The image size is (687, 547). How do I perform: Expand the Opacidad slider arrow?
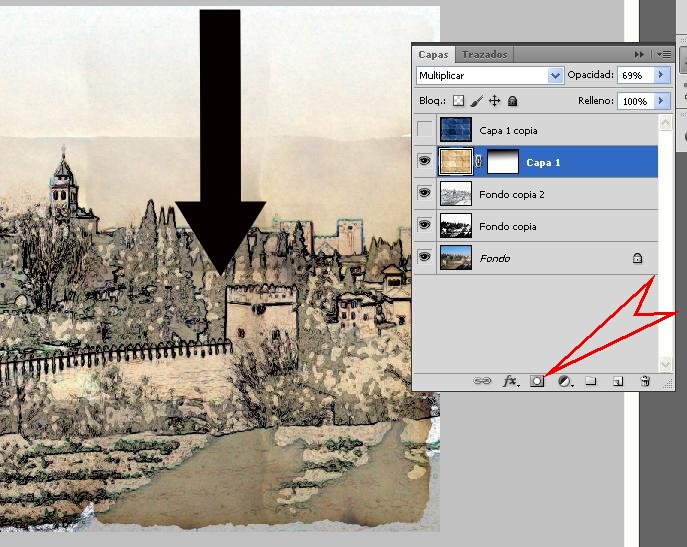click(x=660, y=75)
